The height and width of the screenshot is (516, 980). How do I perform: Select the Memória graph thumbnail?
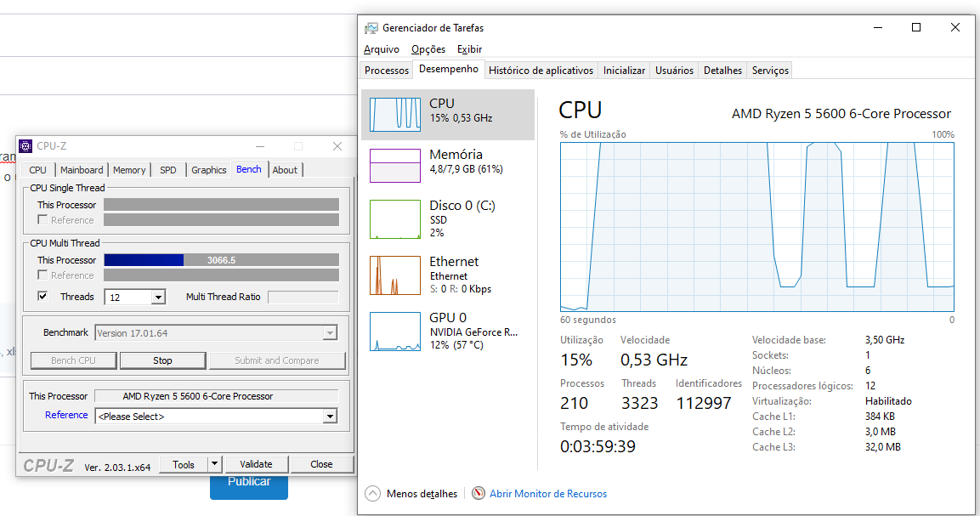395,166
